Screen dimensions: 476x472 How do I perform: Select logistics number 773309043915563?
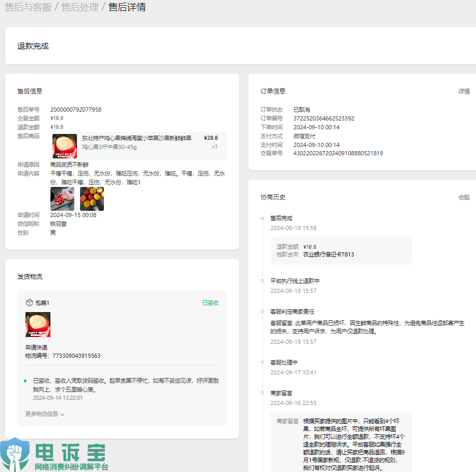(x=76, y=356)
